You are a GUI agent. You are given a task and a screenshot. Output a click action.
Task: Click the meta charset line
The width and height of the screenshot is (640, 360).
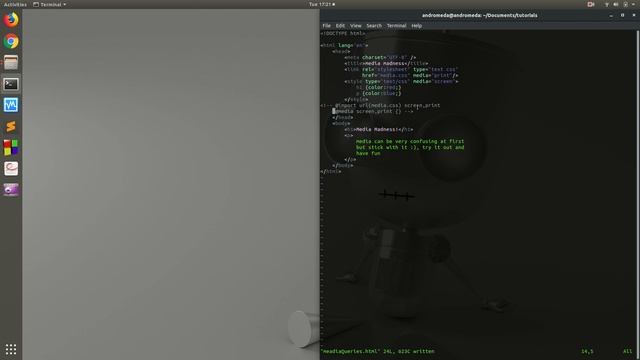(x=380, y=58)
